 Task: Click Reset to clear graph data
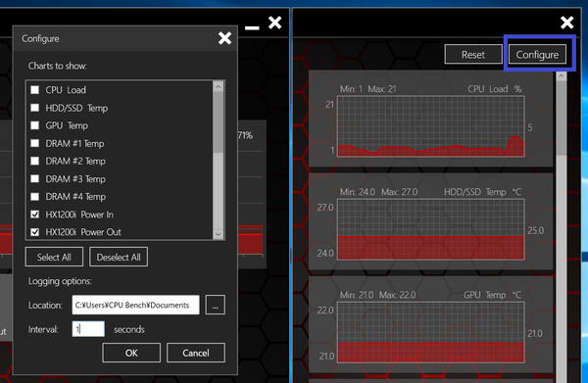[473, 54]
